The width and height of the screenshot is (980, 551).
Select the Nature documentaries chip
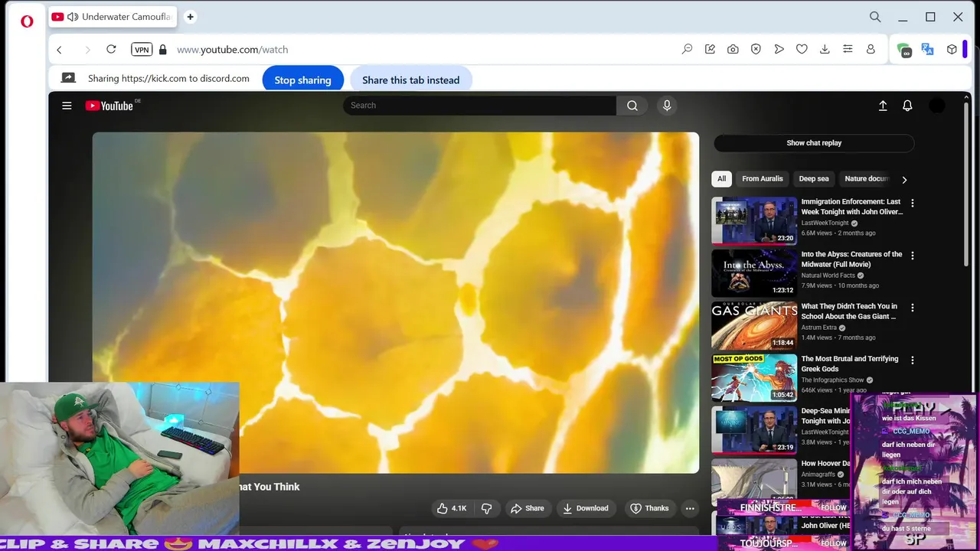(x=867, y=178)
